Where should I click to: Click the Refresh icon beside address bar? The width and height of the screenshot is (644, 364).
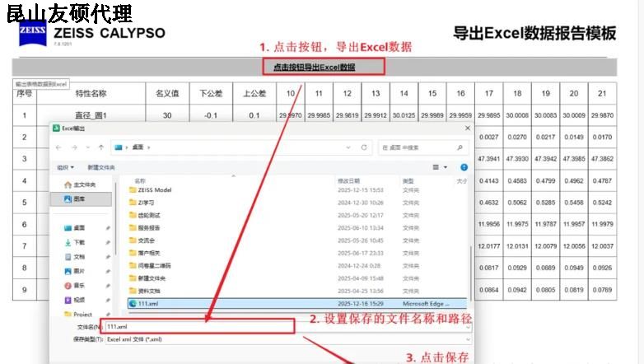364,147
